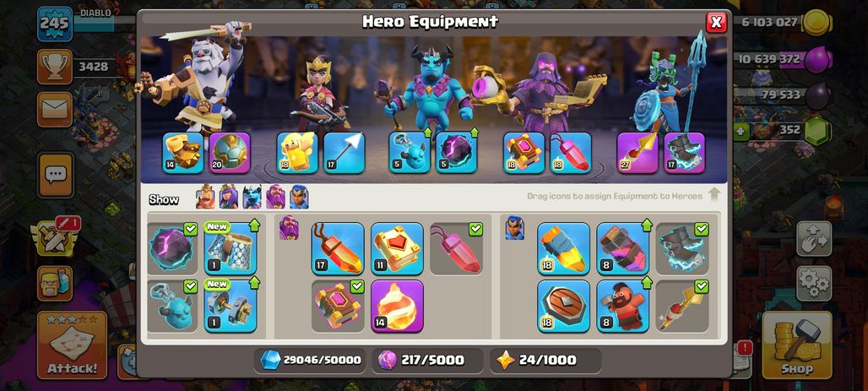This screenshot has height=391, width=868.
Task: Filter equipment by Minion Prince
Action: coord(252,197)
